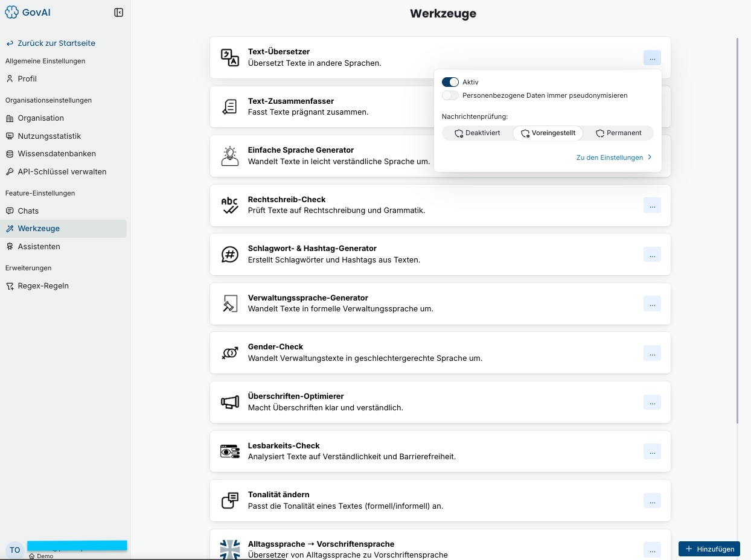
Task: Open Assistenten settings
Action: [x=63, y=247]
